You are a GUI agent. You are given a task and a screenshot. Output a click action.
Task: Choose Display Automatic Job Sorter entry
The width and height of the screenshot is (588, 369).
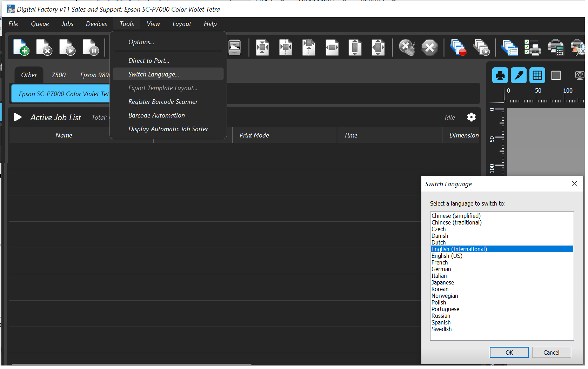click(168, 129)
